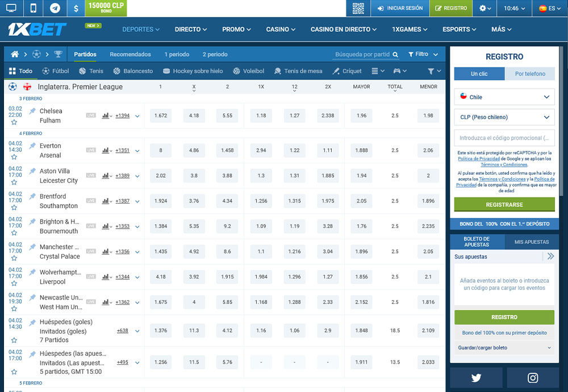Open the ES language selector
This screenshot has height=392, width=568.
point(549,8)
